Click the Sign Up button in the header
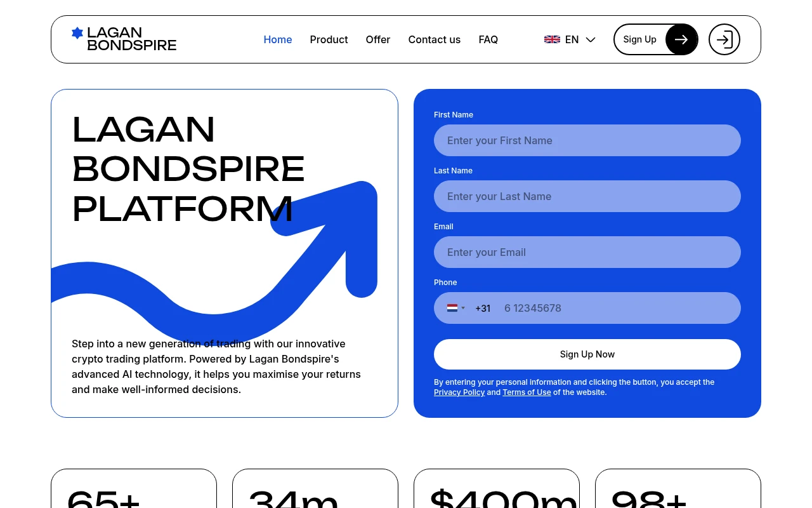The image size is (812, 508). point(639,39)
